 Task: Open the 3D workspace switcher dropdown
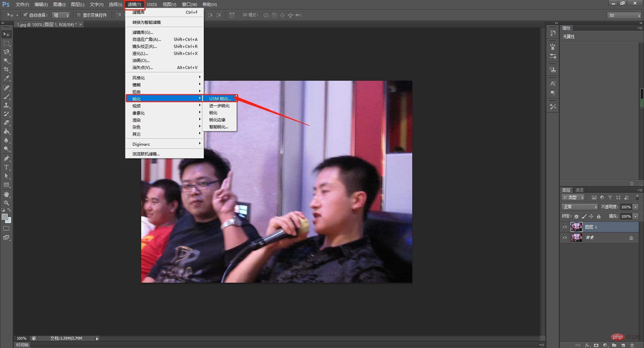(x=624, y=15)
